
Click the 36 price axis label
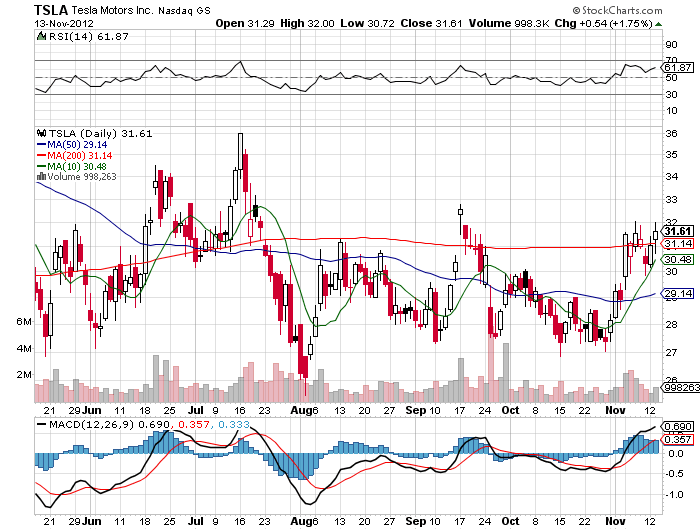[x=671, y=133]
